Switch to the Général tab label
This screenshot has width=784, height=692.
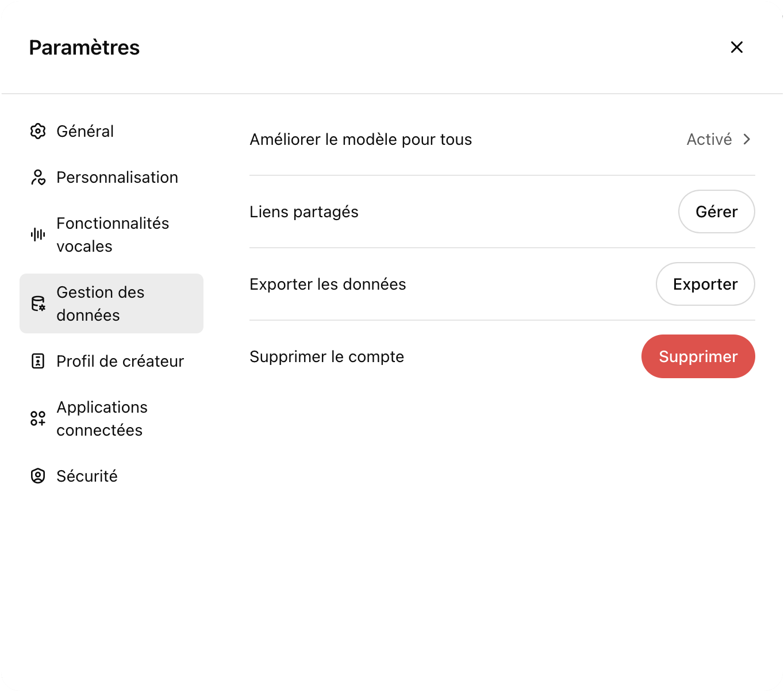tap(85, 131)
